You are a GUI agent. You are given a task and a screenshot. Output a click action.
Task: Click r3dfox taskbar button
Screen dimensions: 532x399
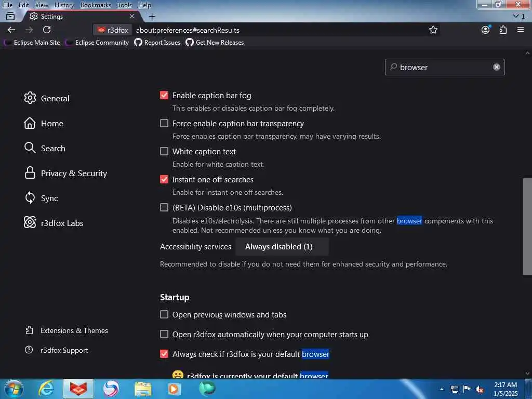(x=78, y=389)
